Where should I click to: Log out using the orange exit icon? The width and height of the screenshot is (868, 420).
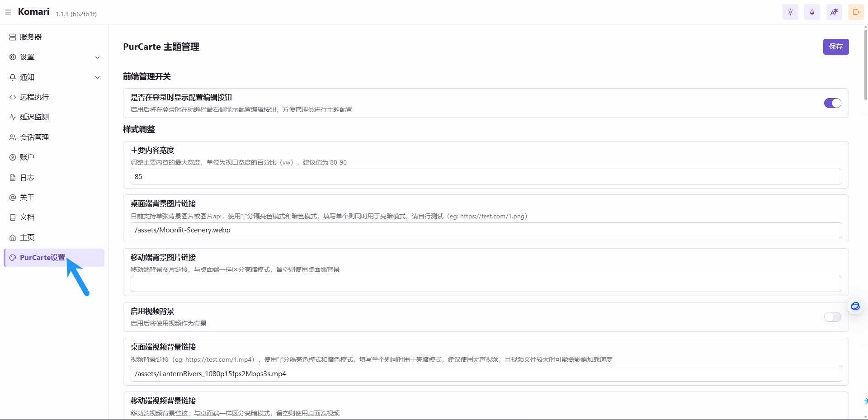(856, 12)
